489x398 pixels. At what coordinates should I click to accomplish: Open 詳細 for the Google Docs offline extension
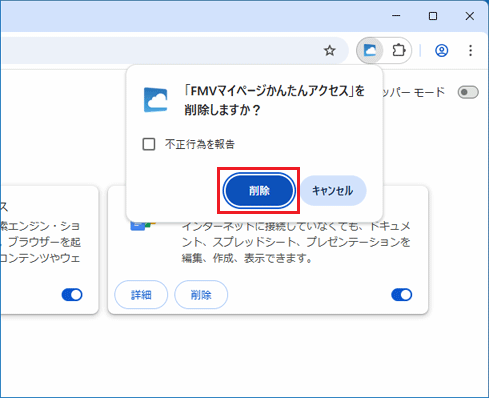(141, 295)
